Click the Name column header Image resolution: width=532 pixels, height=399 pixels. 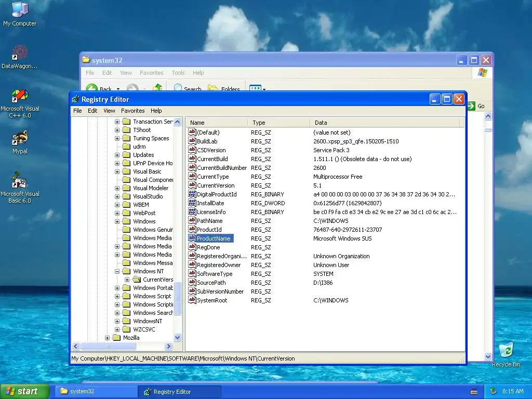[217, 123]
